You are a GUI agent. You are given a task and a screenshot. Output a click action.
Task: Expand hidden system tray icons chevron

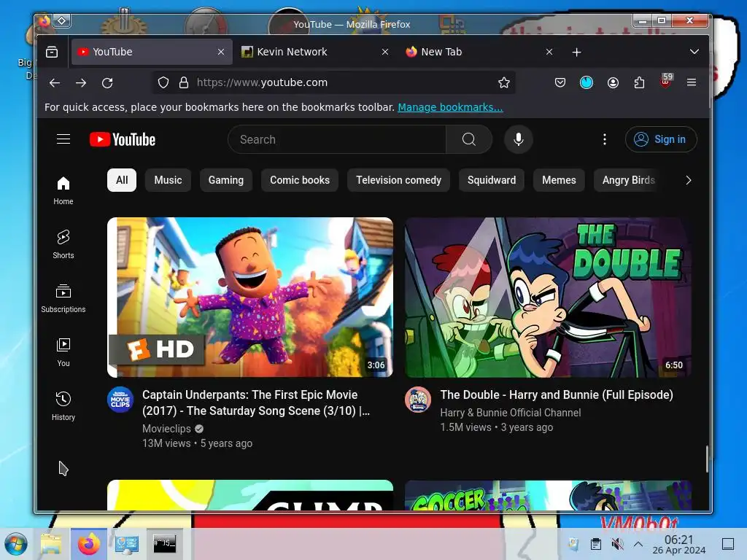pos(638,544)
